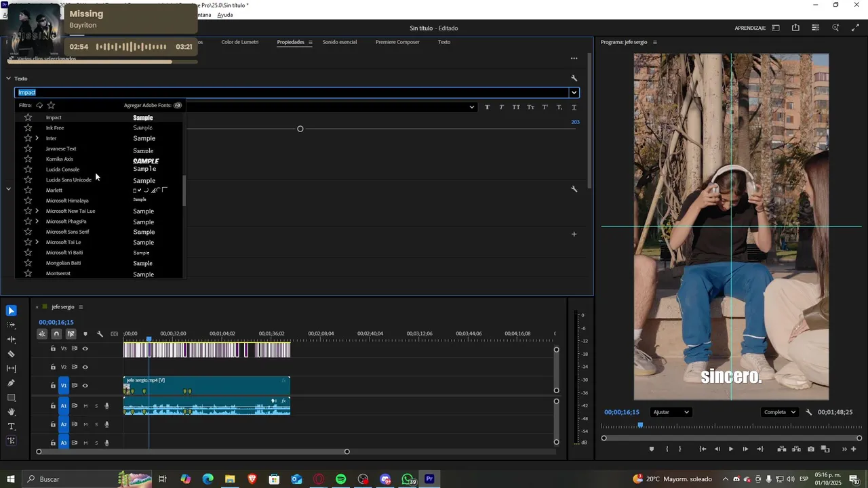Go to Out point button
The width and height of the screenshot is (868, 488).
coord(760,449)
